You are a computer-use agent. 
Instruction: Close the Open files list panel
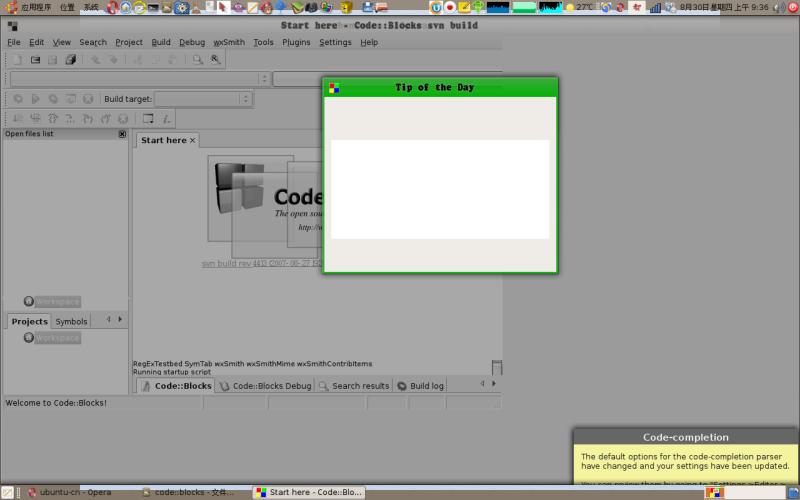[122, 134]
